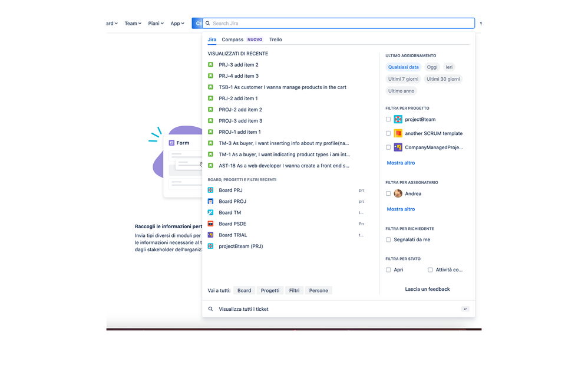This screenshot has height=368, width=588.
Task: Focus the Search Jira input field
Action: [339, 23]
